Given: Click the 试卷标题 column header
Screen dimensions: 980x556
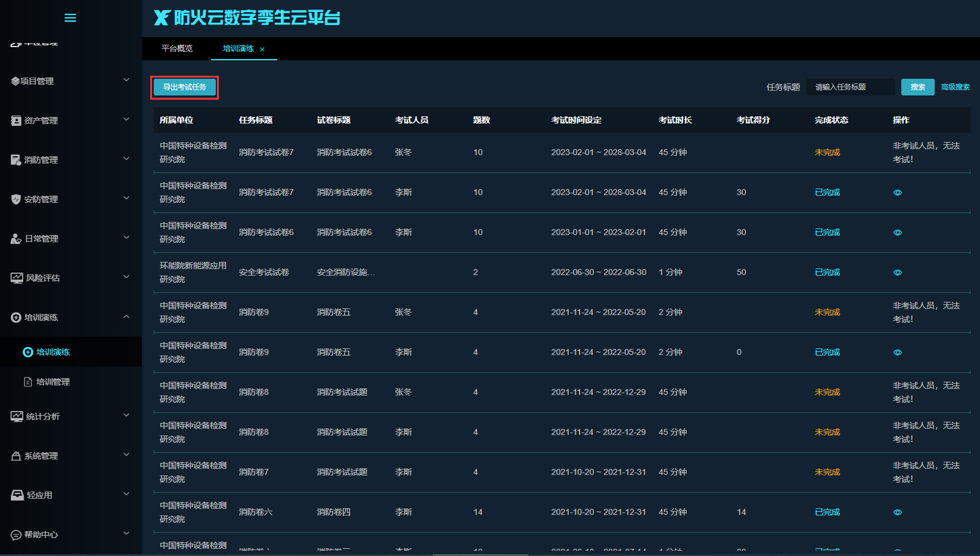Looking at the screenshot, I should click(x=334, y=120).
